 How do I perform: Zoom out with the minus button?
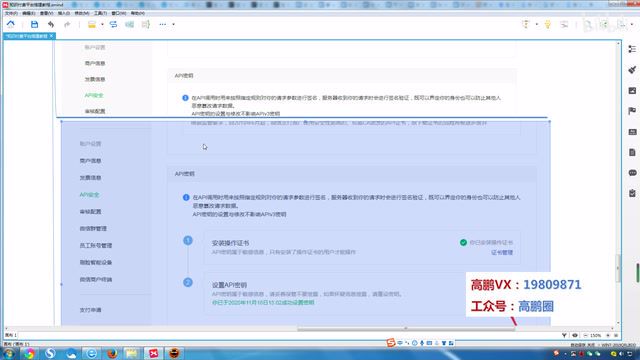point(586,335)
